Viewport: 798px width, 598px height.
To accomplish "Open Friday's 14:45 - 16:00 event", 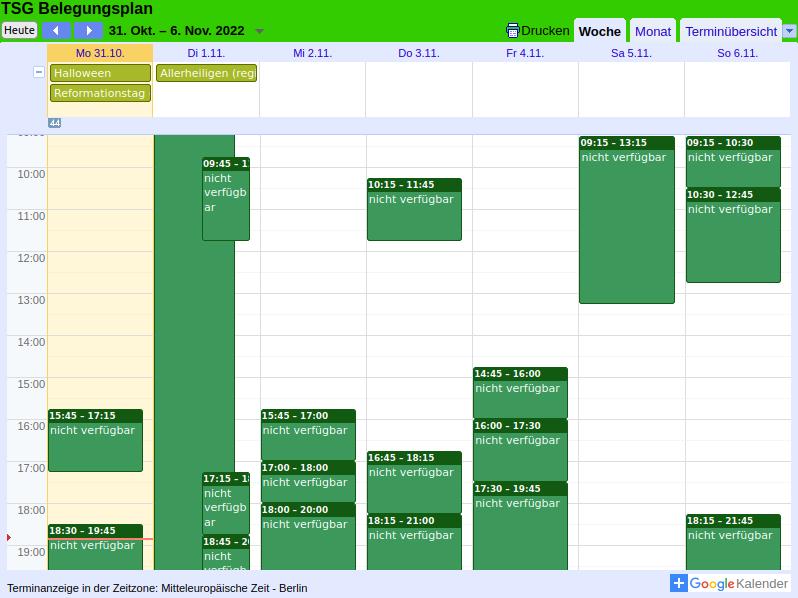I will [x=520, y=393].
